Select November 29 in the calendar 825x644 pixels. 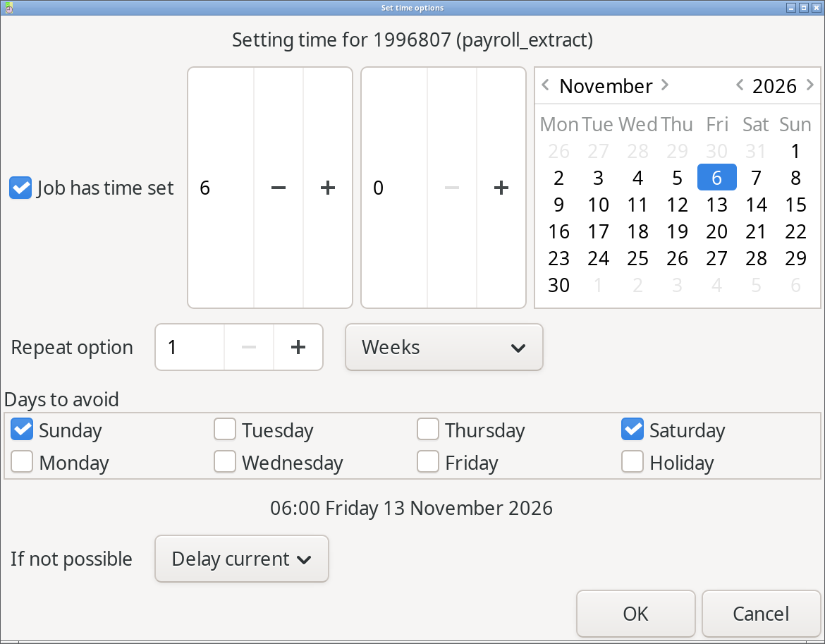coord(795,258)
